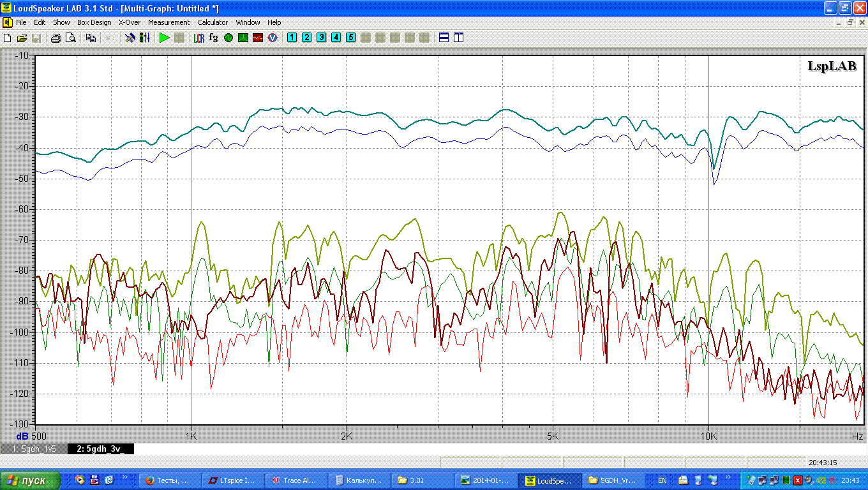Open the 5GDH_Vr... folder taskbar button
This screenshot has height=490, width=868.
(x=613, y=480)
